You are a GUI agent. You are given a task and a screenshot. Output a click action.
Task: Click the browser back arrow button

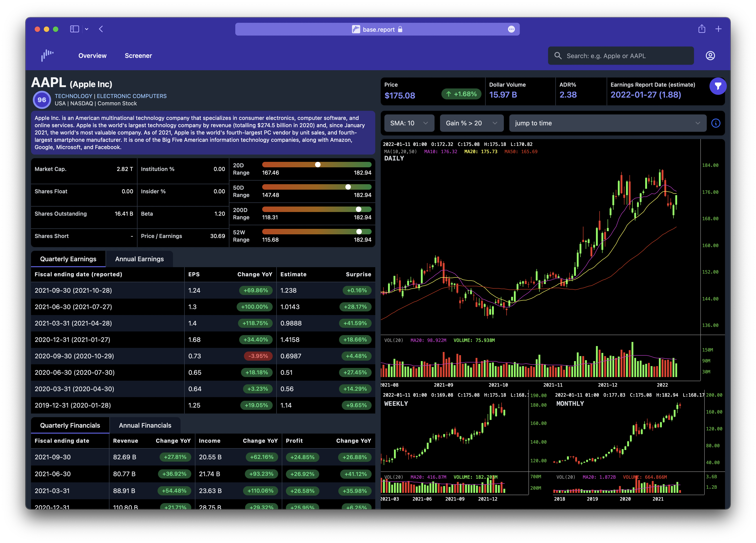101,29
